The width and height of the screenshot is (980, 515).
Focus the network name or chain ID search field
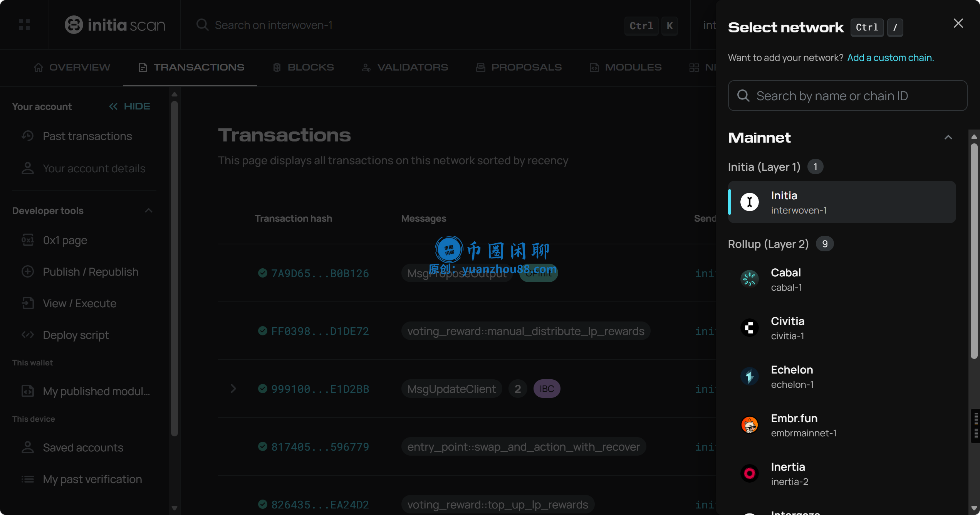[847, 96]
